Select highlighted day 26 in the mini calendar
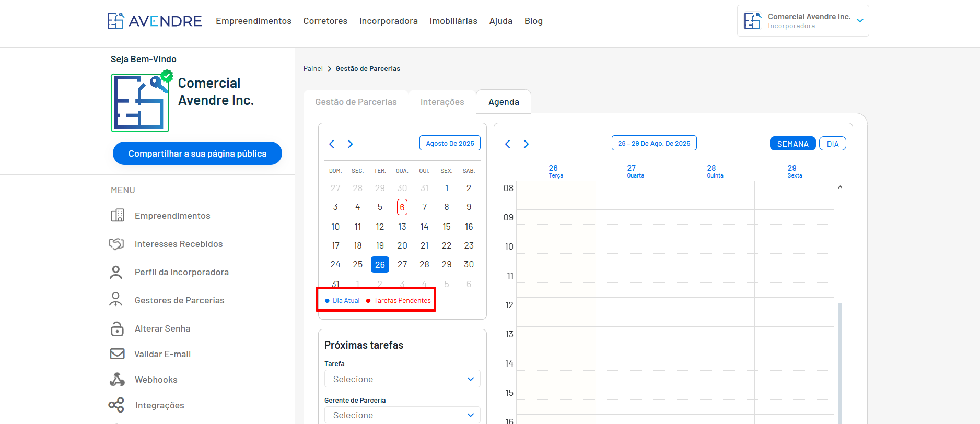This screenshot has width=980, height=424. point(380,265)
